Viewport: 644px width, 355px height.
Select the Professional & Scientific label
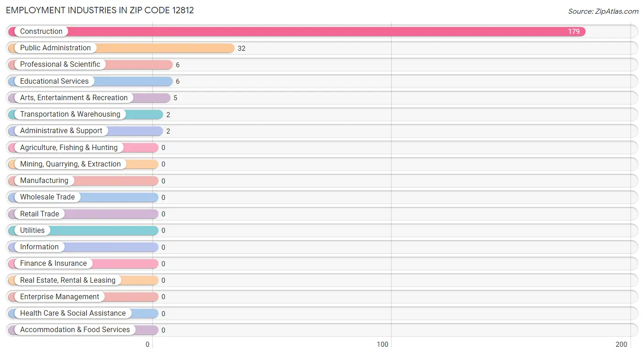(60, 65)
